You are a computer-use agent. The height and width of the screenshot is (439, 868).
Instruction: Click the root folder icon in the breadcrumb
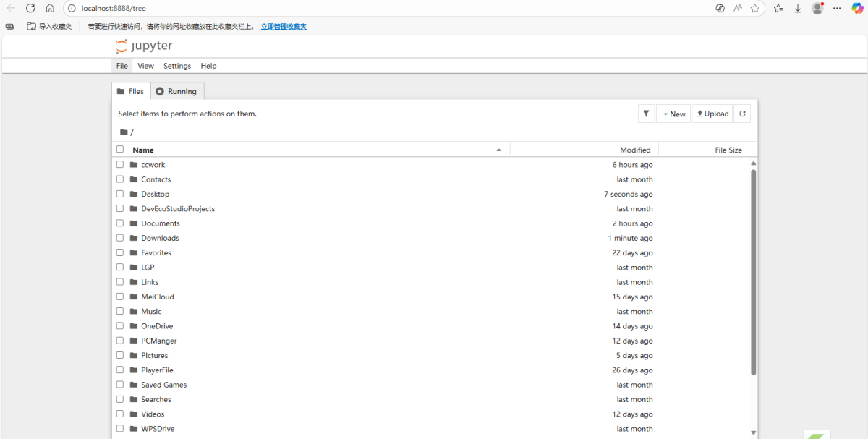point(124,132)
